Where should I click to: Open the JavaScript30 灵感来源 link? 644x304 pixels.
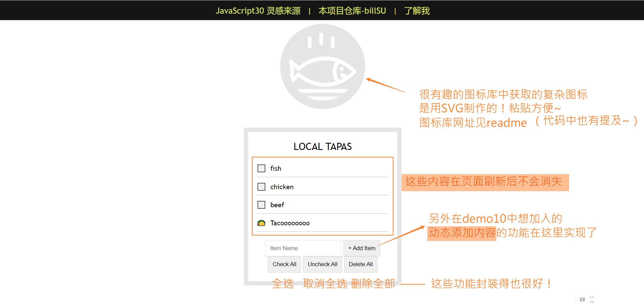pyautogui.click(x=258, y=11)
